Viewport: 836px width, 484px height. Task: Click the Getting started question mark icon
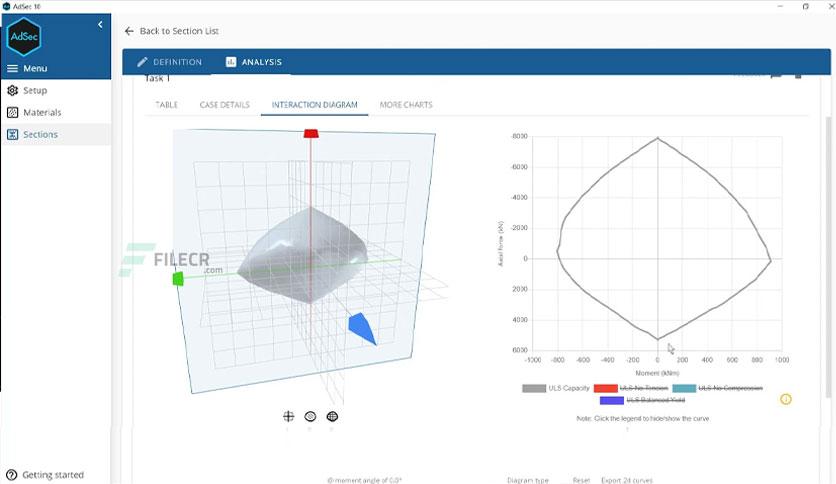pos(12,474)
